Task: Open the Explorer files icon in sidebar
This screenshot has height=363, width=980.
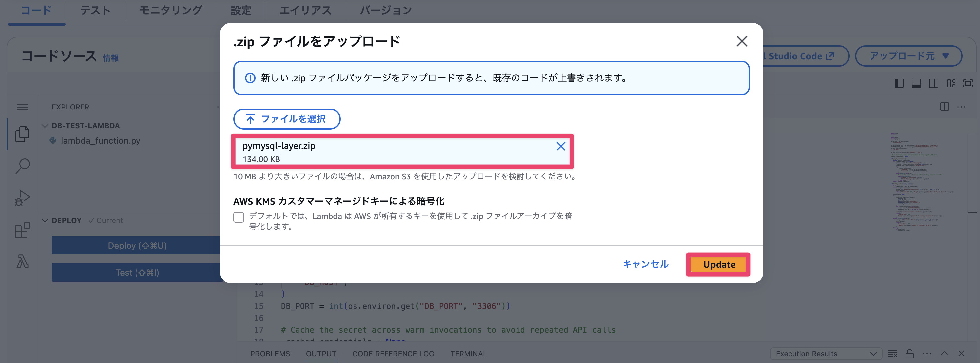Action: click(23, 134)
